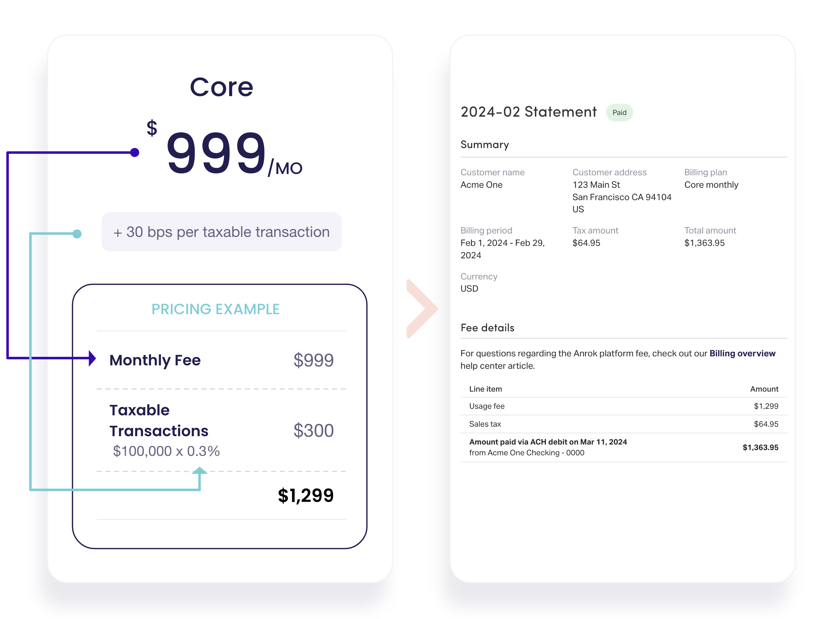Click the teal dot beside the bps pill

point(77,234)
